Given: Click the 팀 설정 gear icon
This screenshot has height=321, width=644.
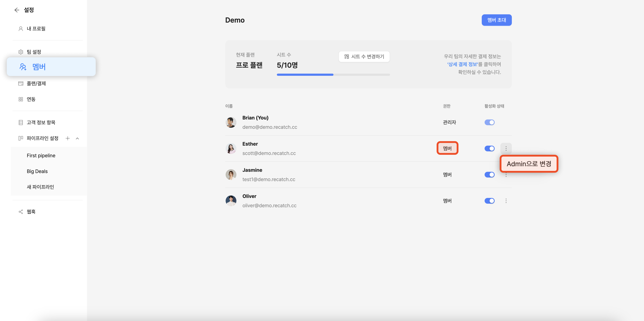Looking at the screenshot, I should click(x=21, y=52).
